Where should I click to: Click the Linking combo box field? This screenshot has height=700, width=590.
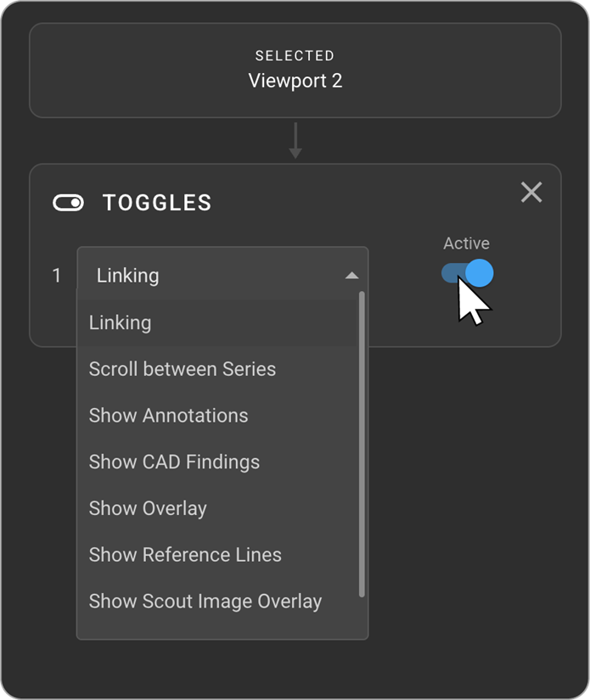[x=212, y=276]
